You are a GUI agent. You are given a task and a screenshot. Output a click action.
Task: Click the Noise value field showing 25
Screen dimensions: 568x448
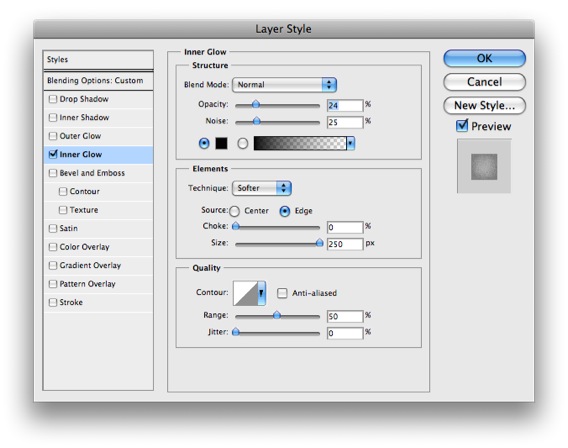click(345, 122)
